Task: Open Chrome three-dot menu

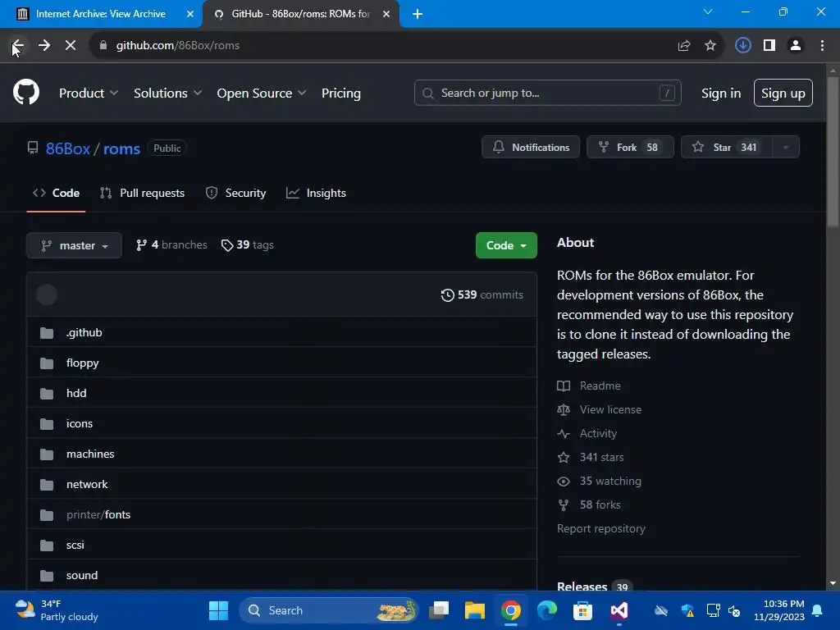Action: (822, 46)
